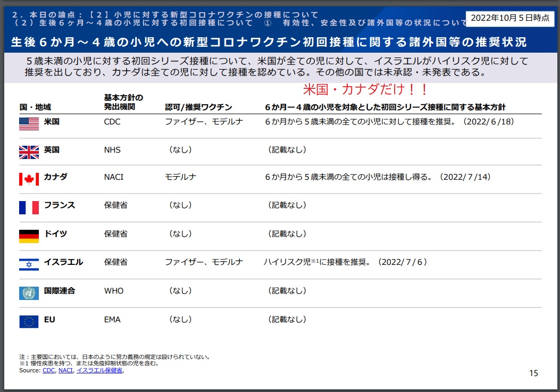
Task: Select the カナダ country name
Action: [x=56, y=177]
